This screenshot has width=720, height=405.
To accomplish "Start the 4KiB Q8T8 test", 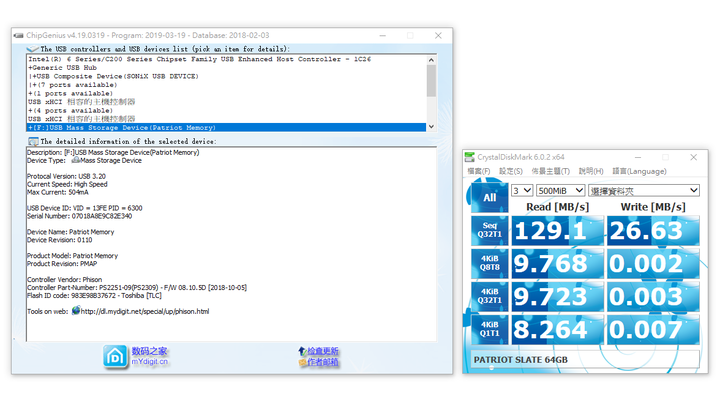I will 489,263.
